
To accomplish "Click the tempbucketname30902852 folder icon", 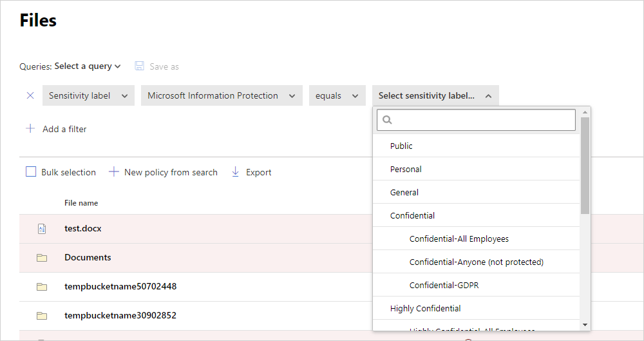I will coord(42,316).
